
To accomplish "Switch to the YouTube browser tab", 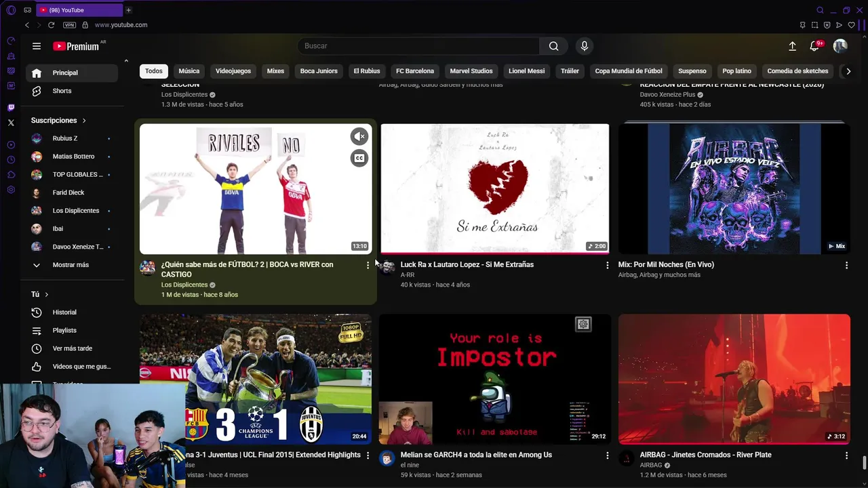I will pyautogui.click(x=78, y=10).
